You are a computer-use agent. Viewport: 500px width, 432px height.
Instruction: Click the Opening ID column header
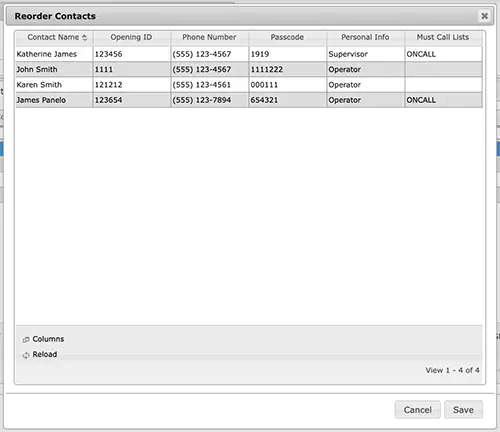[x=132, y=37]
